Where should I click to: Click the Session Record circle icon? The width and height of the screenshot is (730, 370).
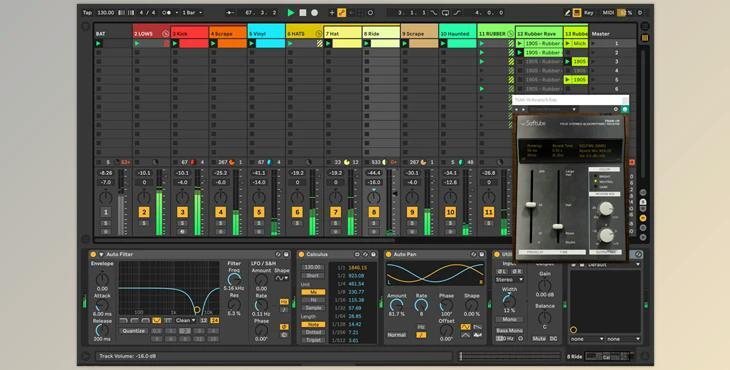tap(371, 13)
